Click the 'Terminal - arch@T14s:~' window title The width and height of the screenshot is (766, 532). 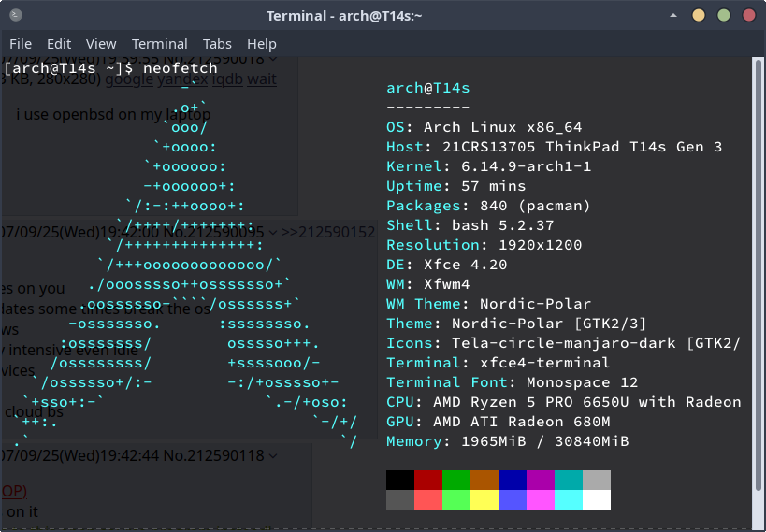[x=344, y=16]
